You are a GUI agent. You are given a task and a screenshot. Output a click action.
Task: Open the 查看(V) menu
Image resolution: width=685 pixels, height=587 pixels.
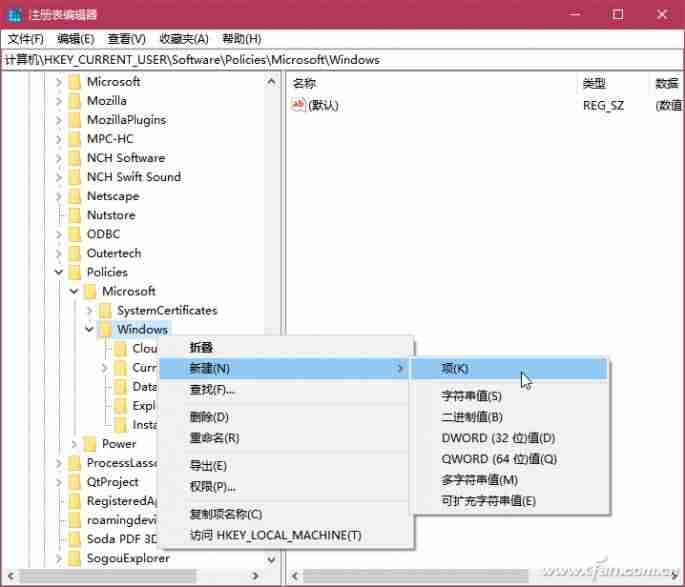tap(127, 39)
